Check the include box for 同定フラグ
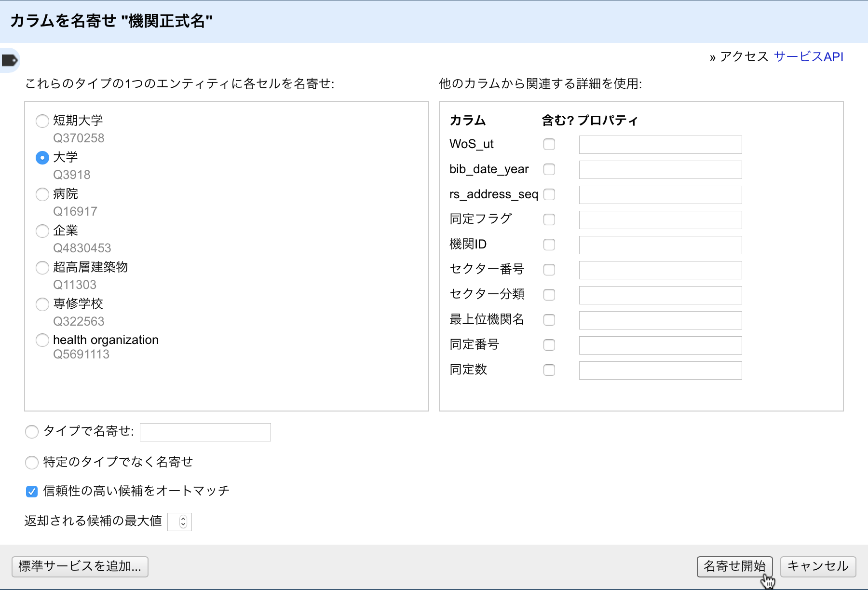This screenshot has width=868, height=590. pos(549,220)
